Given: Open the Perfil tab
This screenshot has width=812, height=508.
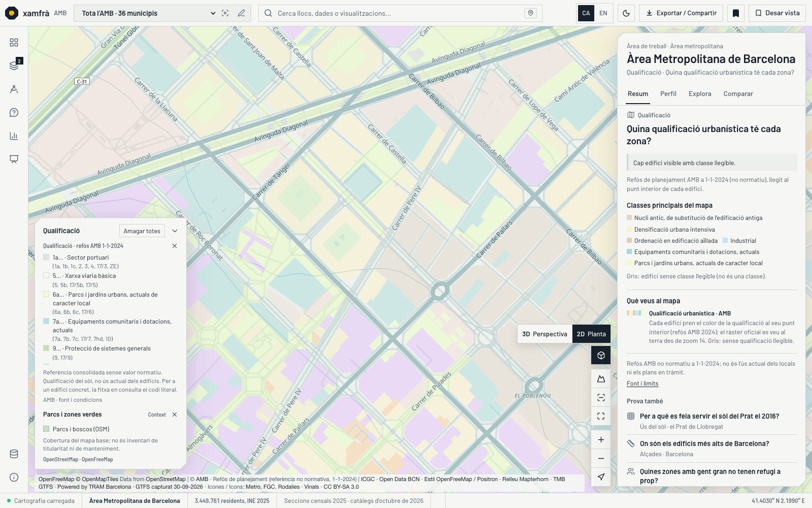Looking at the screenshot, I should click(x=668, y=94).
